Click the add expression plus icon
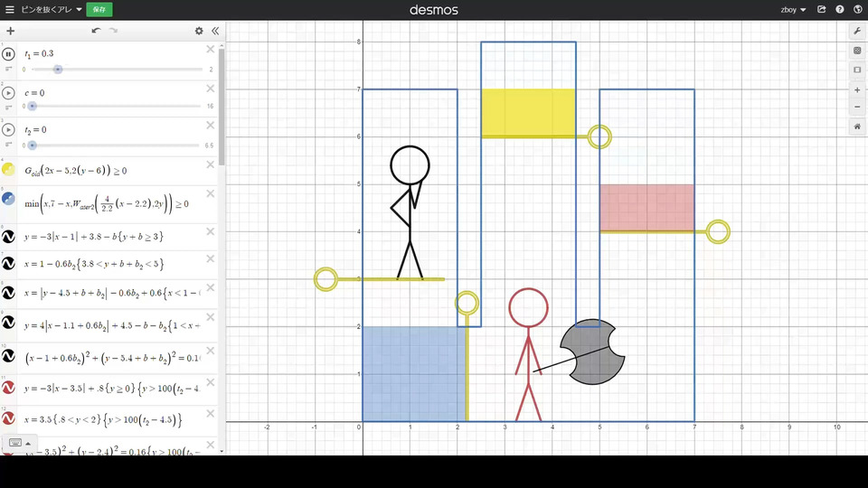Image resolution: width=868 pixels, height=488 pixels. tap(11, 31)
